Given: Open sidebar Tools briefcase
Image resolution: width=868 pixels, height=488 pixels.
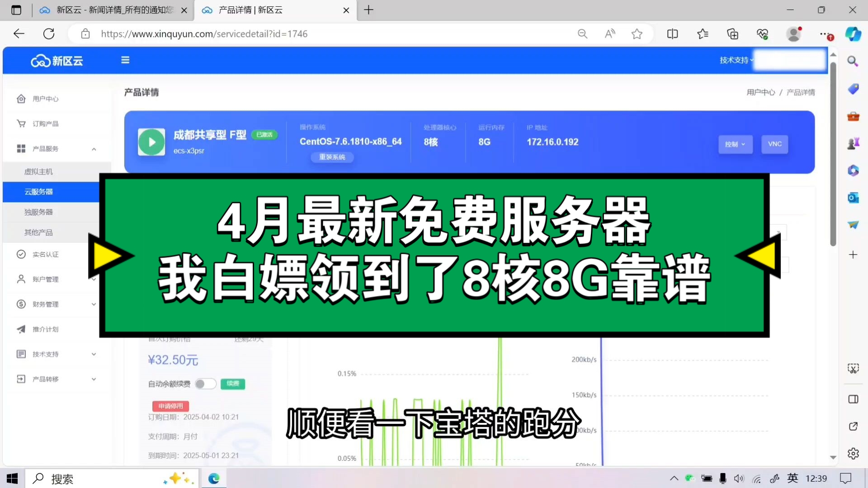Looking at the screenshot, I should tap(853, 117).
